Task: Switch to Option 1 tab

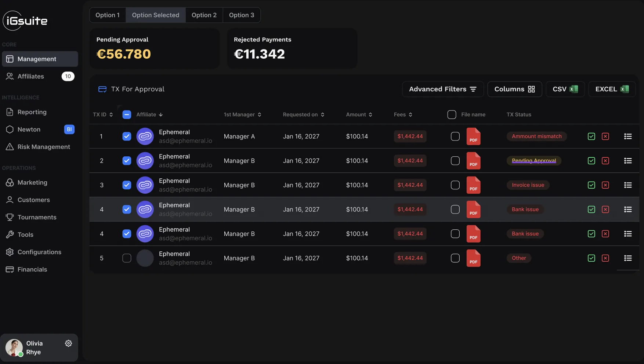Action: (108, 15)
